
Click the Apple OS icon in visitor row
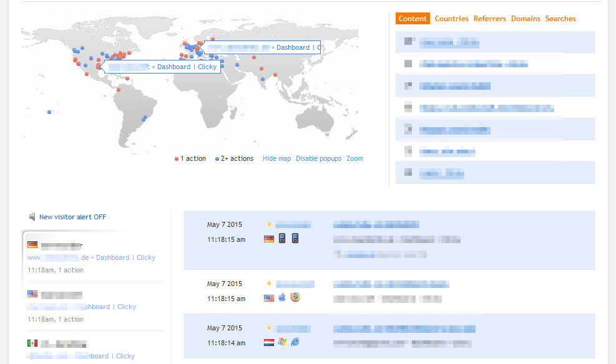[x=282, y=297]
